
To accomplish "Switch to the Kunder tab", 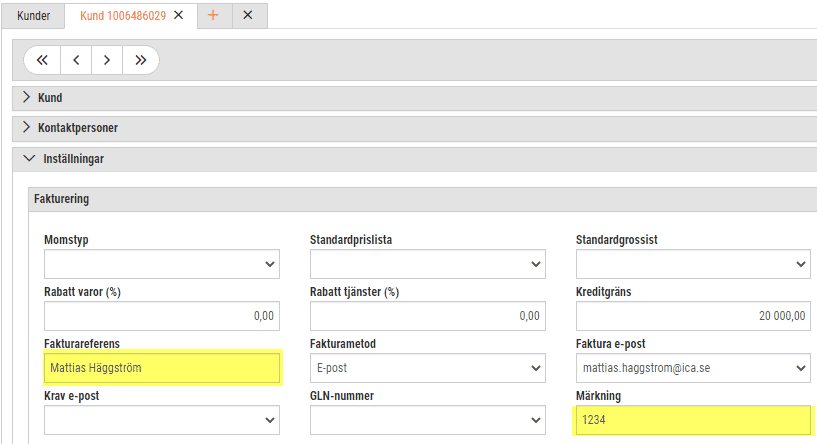I will (33, 16).
